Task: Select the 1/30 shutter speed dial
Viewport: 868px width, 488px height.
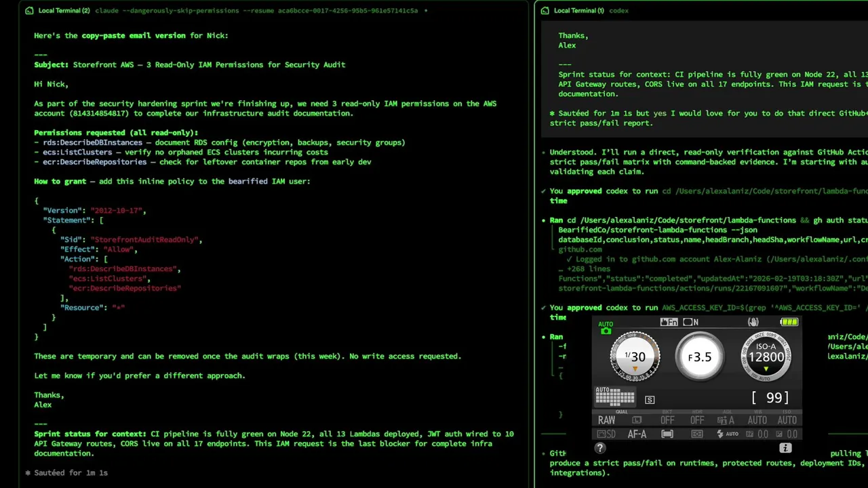Action: click(635, 357)
